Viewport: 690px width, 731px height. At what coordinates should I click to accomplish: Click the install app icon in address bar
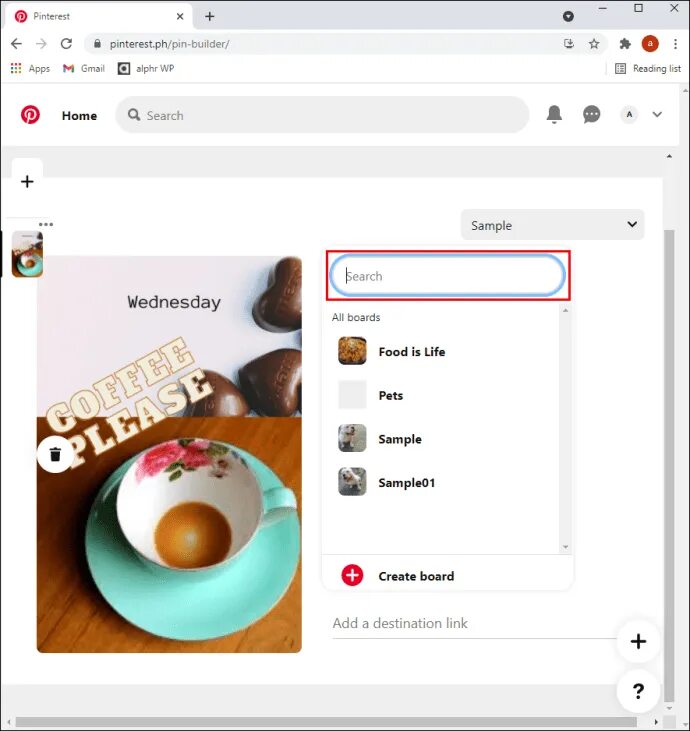(x=569, y=44)
